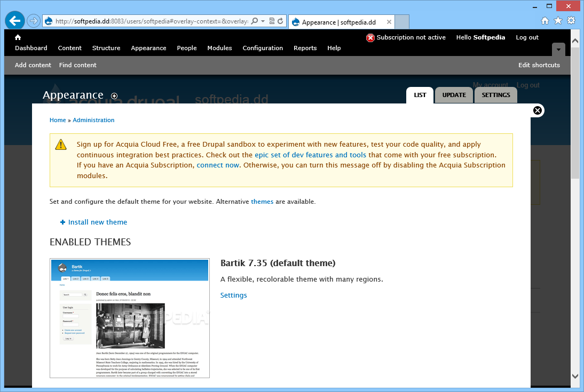Click Log out in the admin toolbar
584x392 pixels.
pyautogui.click(x=527, y=37)
